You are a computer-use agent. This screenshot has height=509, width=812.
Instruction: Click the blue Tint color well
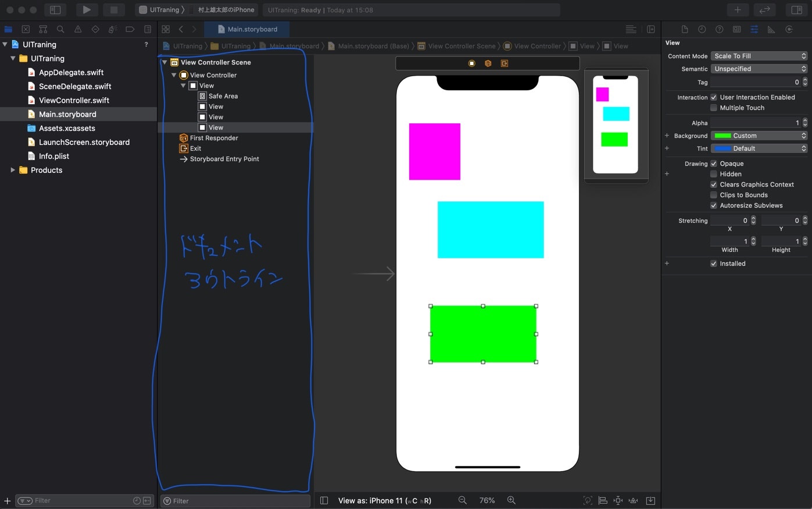coord(722,148)
